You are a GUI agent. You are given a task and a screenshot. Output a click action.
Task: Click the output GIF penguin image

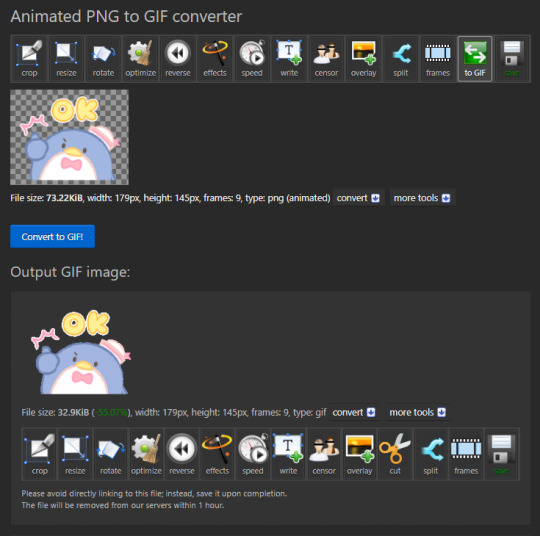[x=81, y=352]
